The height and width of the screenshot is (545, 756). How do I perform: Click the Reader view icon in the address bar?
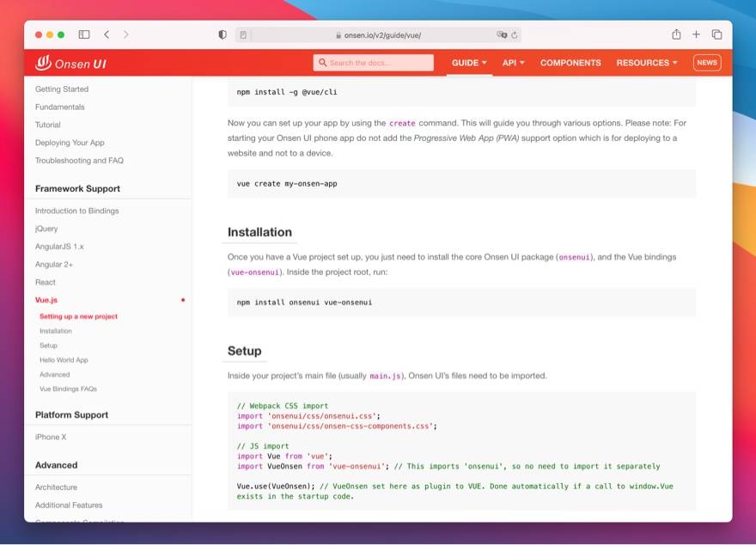click(245, 34)
